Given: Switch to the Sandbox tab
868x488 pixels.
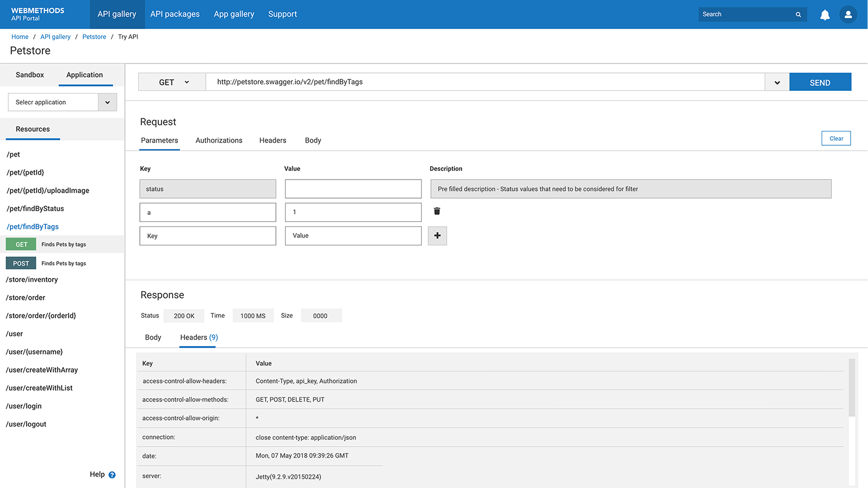Looking at the screenshot, I should tap(30, 75).
